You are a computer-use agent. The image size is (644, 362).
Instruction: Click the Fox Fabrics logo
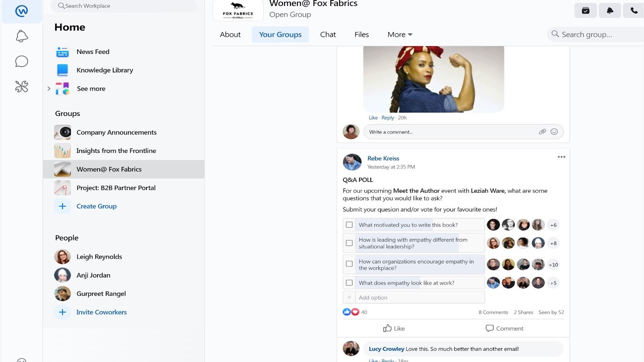(238, 10)
